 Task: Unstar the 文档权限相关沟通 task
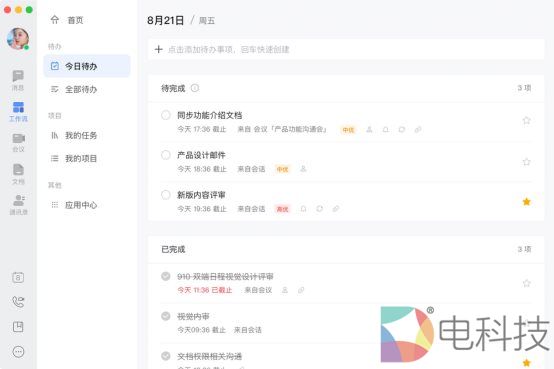(x=526, y=363)
